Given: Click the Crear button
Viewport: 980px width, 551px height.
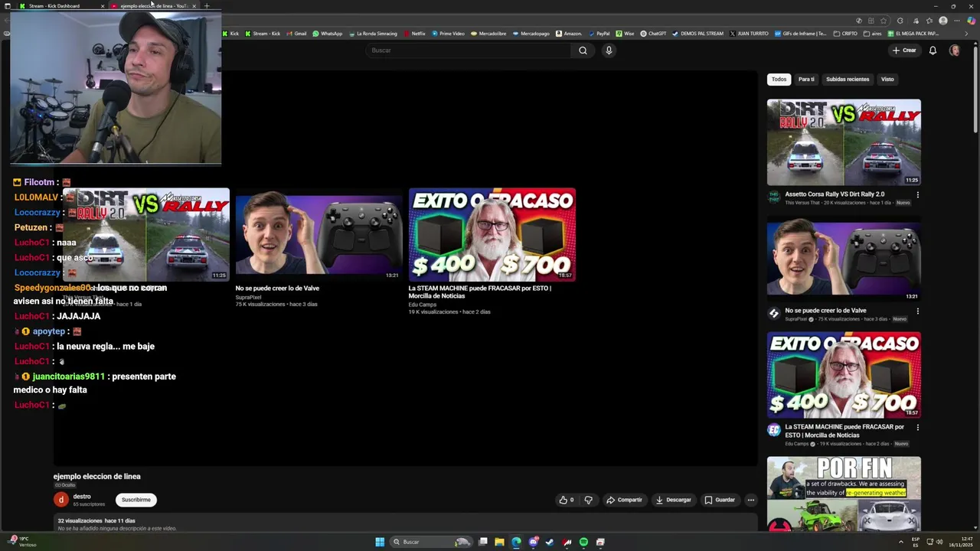Looking at the screenshot, I should click(x=904, y=51).
